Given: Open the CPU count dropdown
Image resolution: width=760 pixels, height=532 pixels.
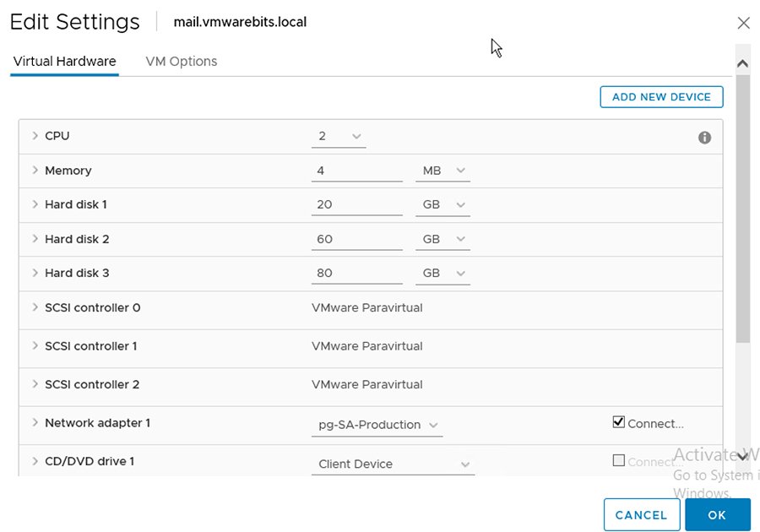Looking at the screenshot, I should [354, 135].
